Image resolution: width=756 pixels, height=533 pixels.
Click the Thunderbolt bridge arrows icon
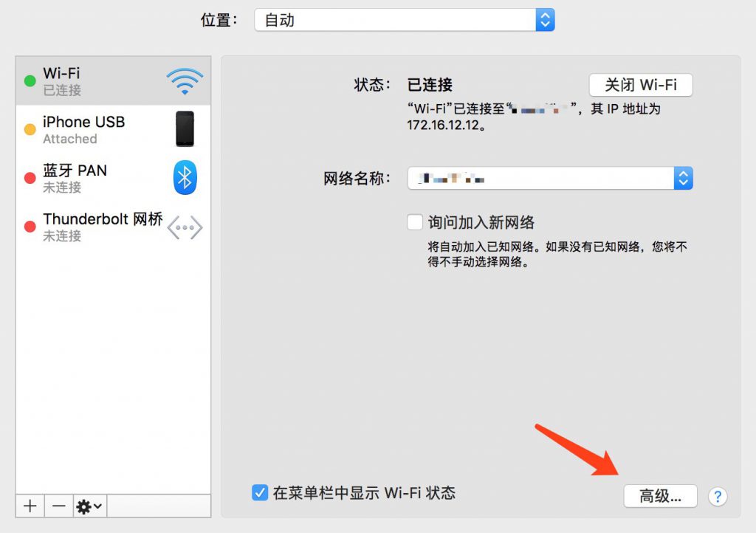pyautogui.click(x=185, y=227)
